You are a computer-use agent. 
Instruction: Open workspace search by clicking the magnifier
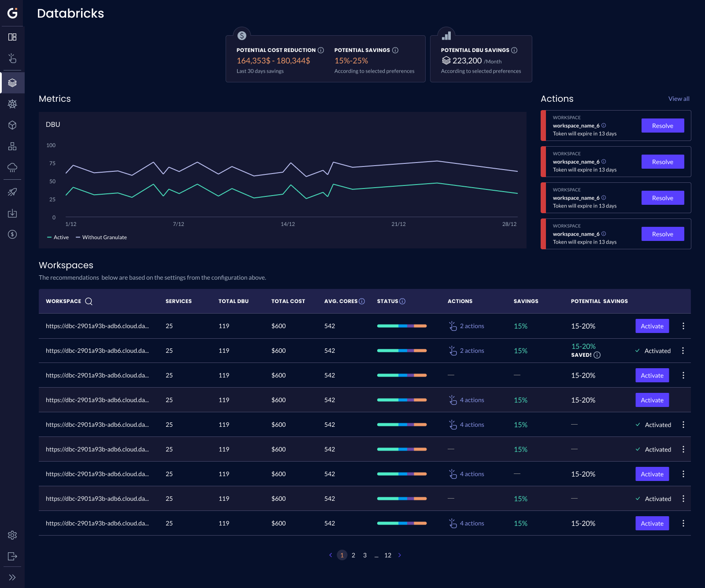pyautogui.click(x=89, y=301)
